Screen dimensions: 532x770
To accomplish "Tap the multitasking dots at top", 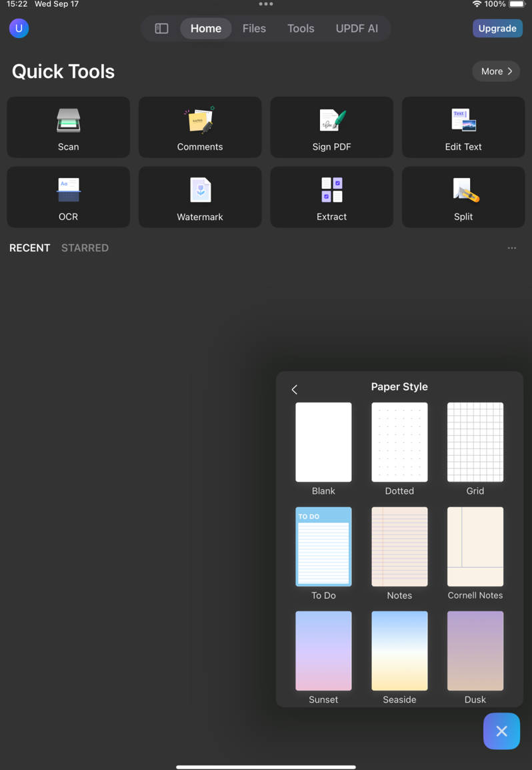I will (x=266, y=4).
